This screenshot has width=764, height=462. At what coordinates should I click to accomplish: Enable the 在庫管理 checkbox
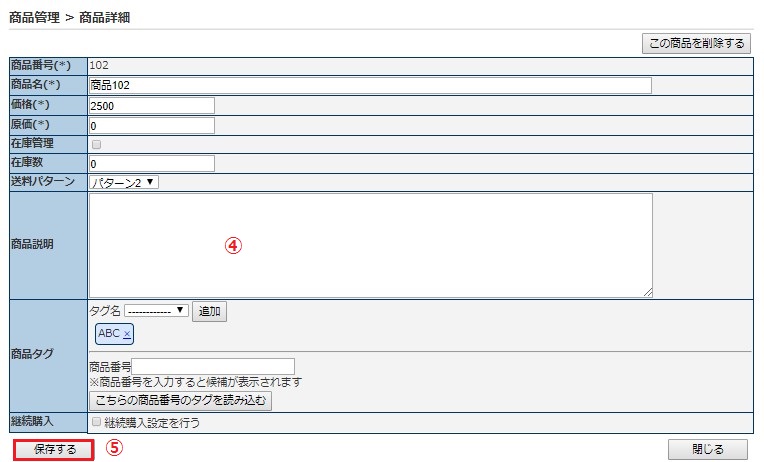tap(96, 144)
